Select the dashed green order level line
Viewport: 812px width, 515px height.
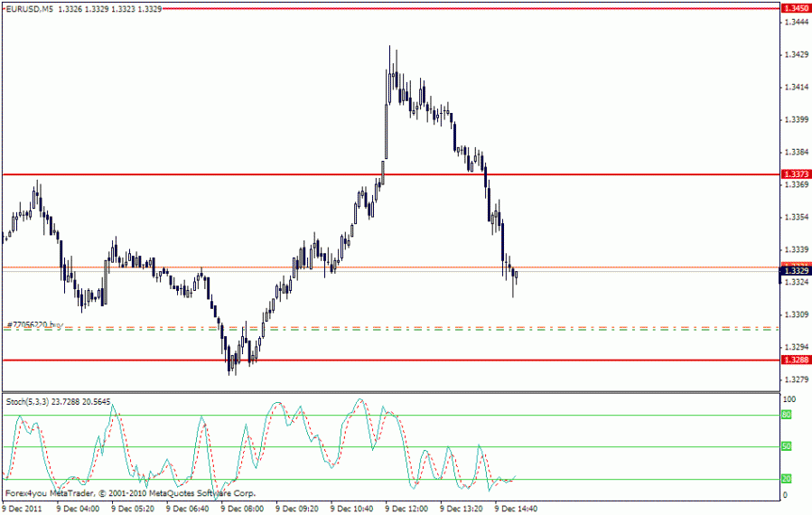pos(390,329)
